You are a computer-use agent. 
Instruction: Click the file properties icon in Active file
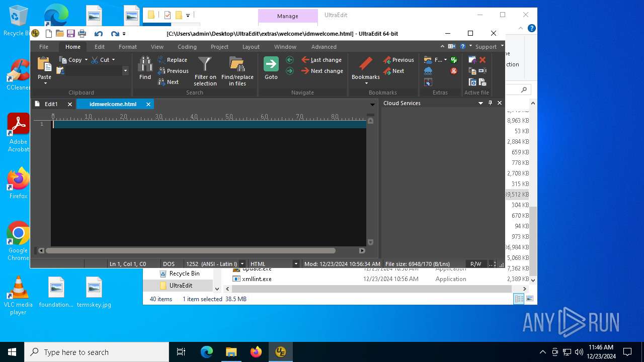coord(472,82)
